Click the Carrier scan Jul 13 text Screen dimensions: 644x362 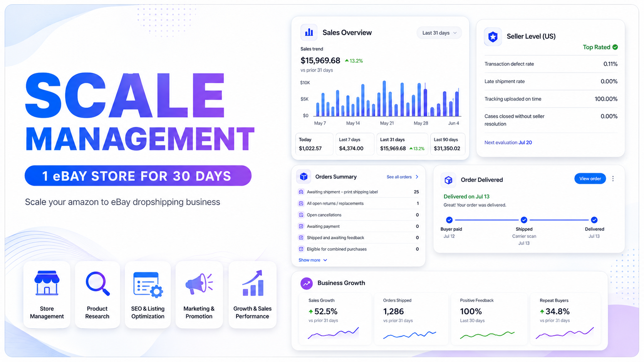(524, 240)
